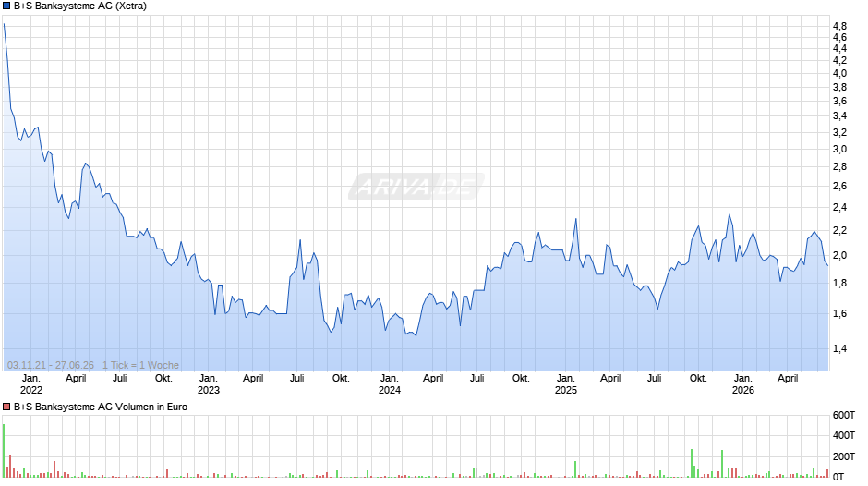Click the 'Jan. 2026' time axis label
The width and height of the screenshot is (868, 486).
point(743,384)
